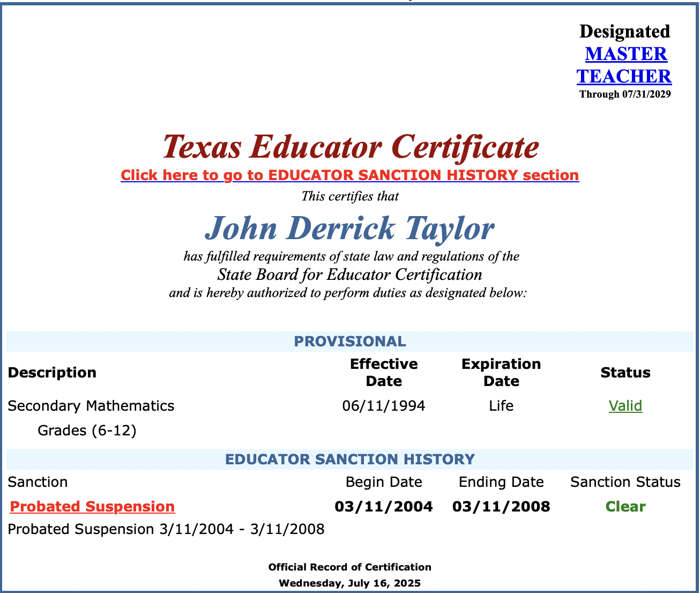Click the 06/11/1994 effective date
The height and width of the screenshot is (593, 700).
(x=383, y=406)
